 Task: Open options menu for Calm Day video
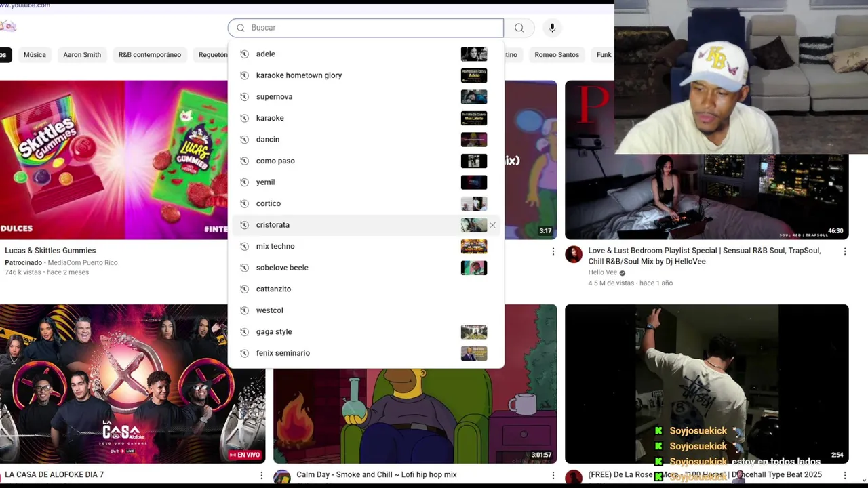point(553,476)
